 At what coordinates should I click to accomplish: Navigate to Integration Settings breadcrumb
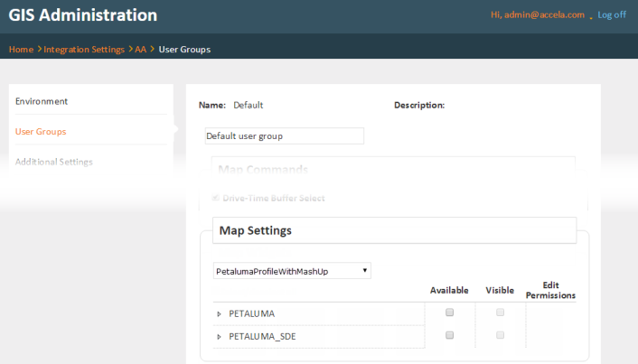(84, 49)
